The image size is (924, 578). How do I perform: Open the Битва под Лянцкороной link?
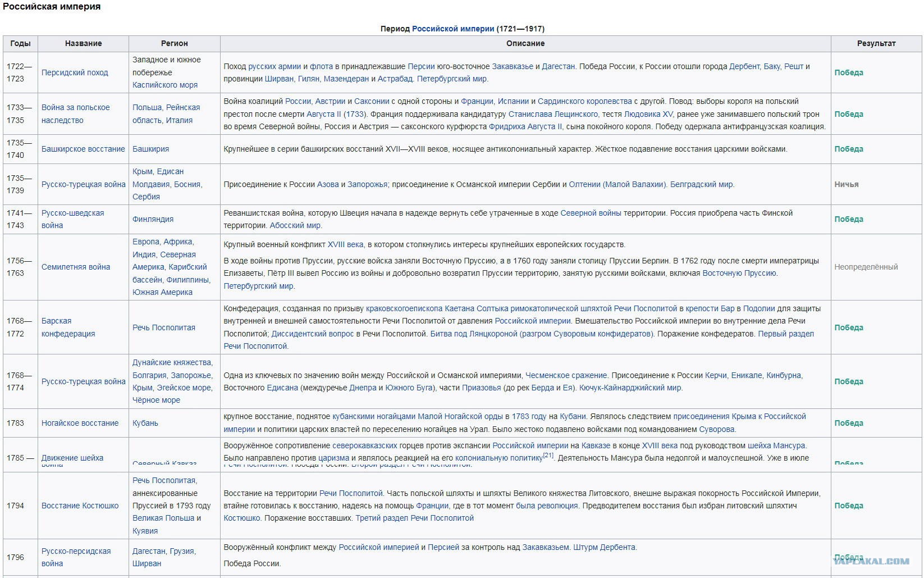pyautogui.click(x=474, y=334)
